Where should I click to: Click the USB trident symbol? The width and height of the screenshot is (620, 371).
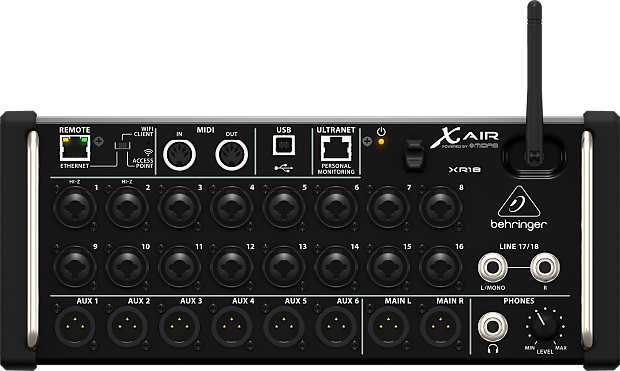284,168
